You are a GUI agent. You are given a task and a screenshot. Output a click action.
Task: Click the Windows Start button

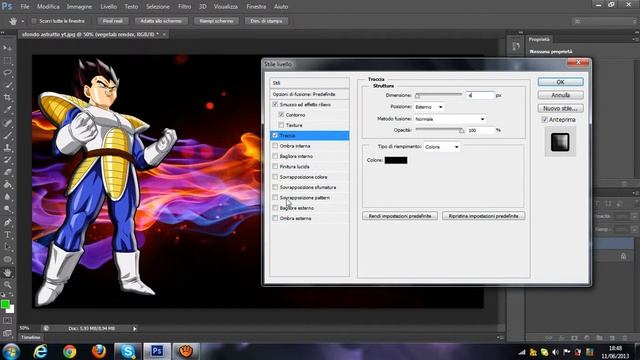11,351
